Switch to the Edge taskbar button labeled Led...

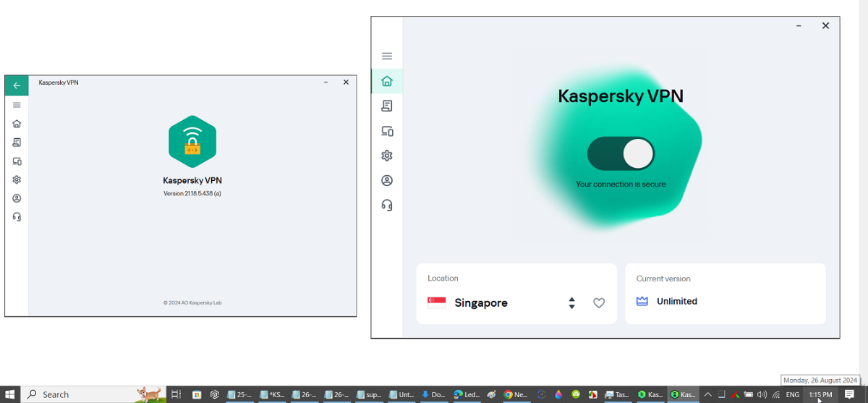click(x=467, y=394)
